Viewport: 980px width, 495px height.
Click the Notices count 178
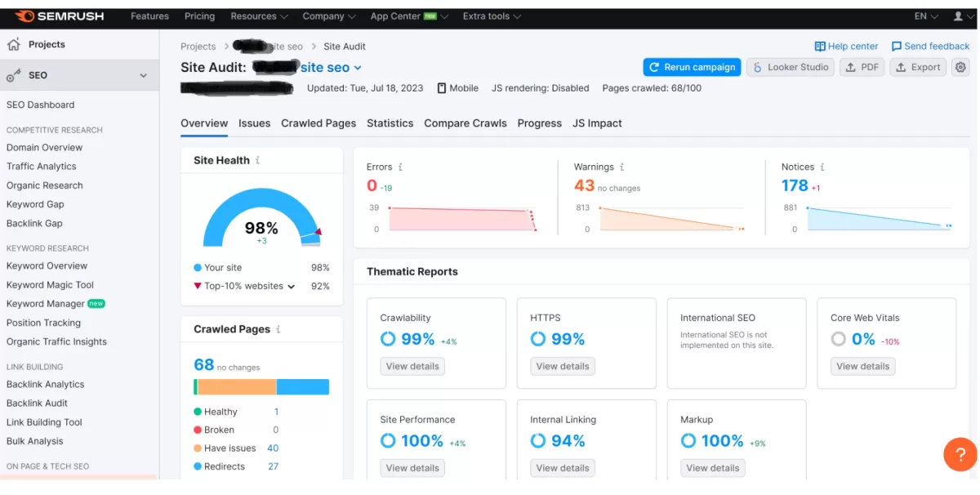point(795,186)
